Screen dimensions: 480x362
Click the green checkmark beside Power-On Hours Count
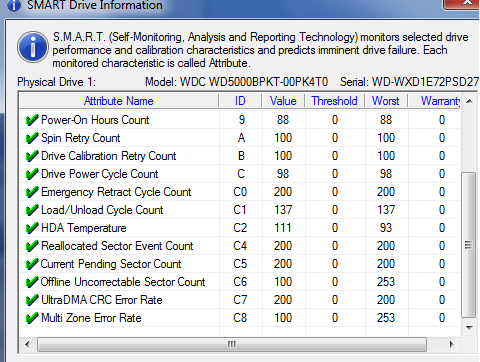[x=32, y=120]
